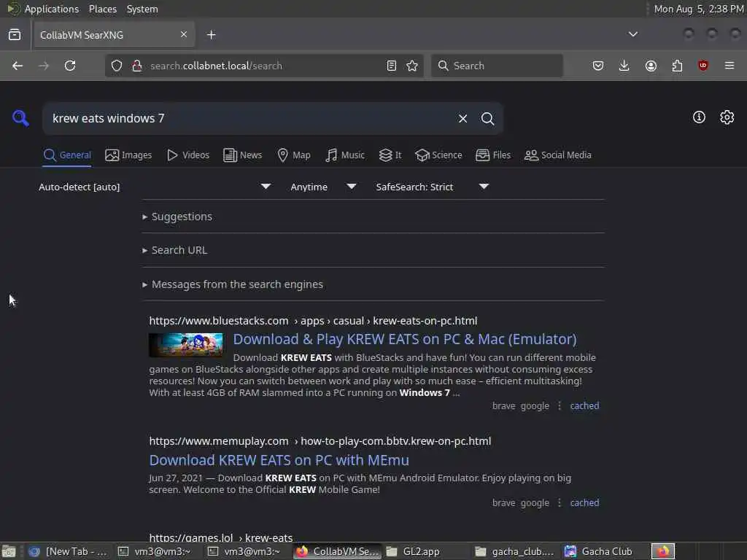This screenshot has height=560, width=747.
Task: Open the SearXNG about info icon
Action: click(x=699, y=117)
